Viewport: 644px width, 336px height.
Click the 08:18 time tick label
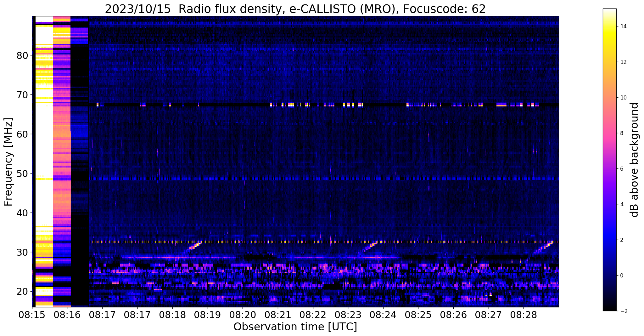point(172,315)
